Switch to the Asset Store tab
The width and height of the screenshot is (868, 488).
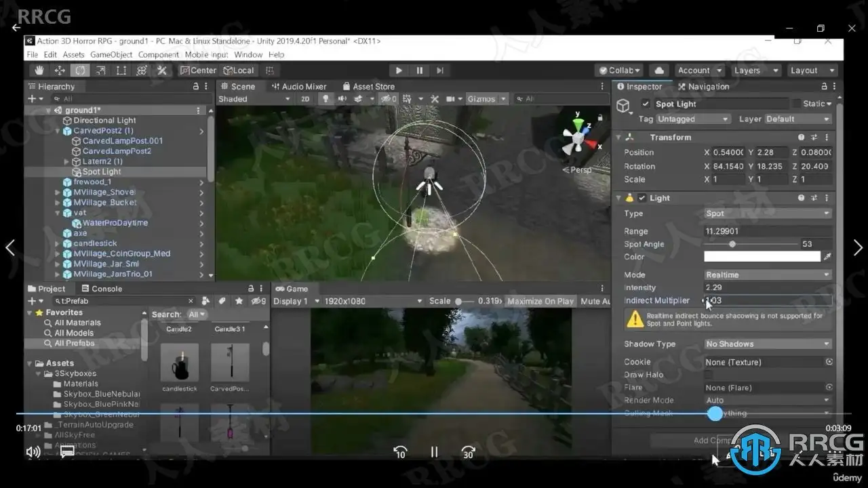[368, 87]
